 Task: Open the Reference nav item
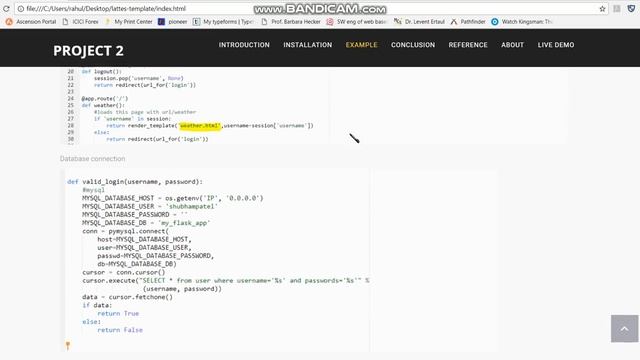tap(468, 45)
